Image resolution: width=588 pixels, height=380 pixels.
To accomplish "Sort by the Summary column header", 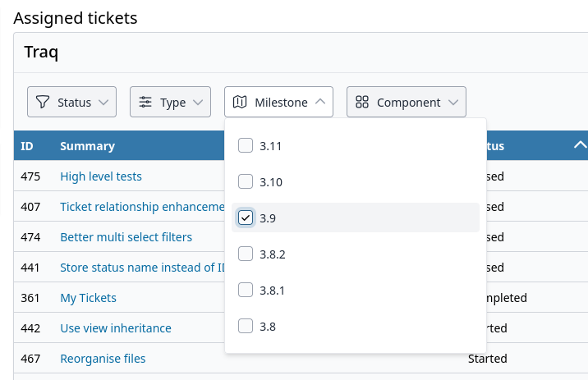I will tap(87, 146).
